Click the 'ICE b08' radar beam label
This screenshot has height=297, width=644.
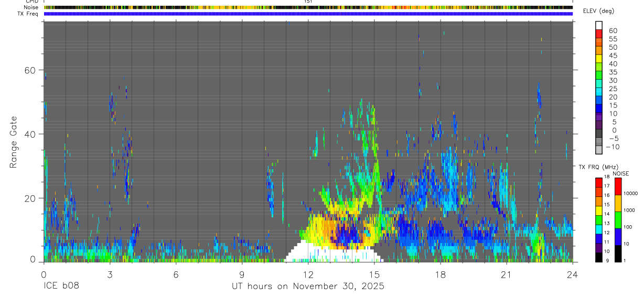point(61,286)
